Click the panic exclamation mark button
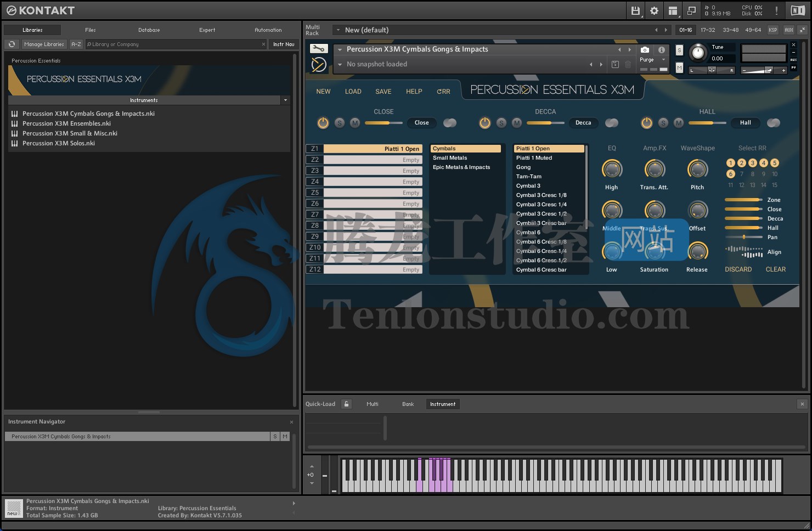The width and height of the screenshot is (812, 531). coord(776,10)
